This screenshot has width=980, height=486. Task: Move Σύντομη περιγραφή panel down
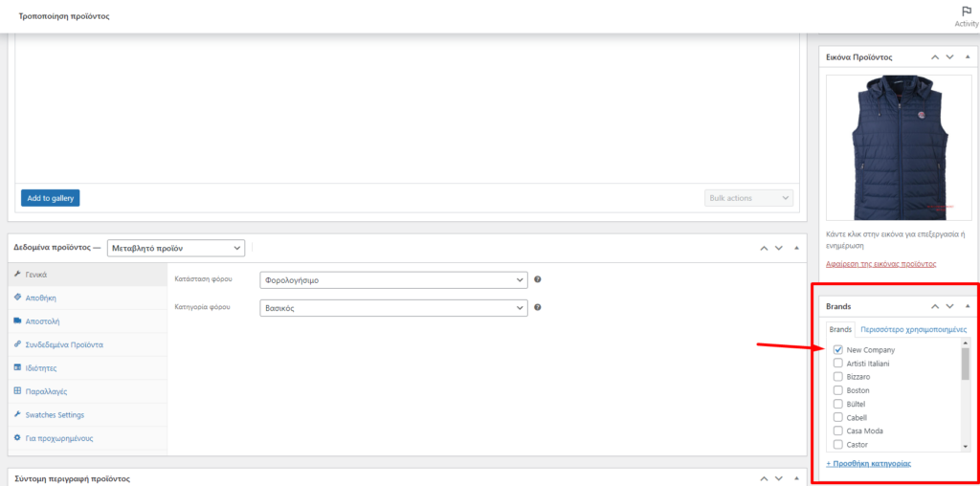(780, 478)
